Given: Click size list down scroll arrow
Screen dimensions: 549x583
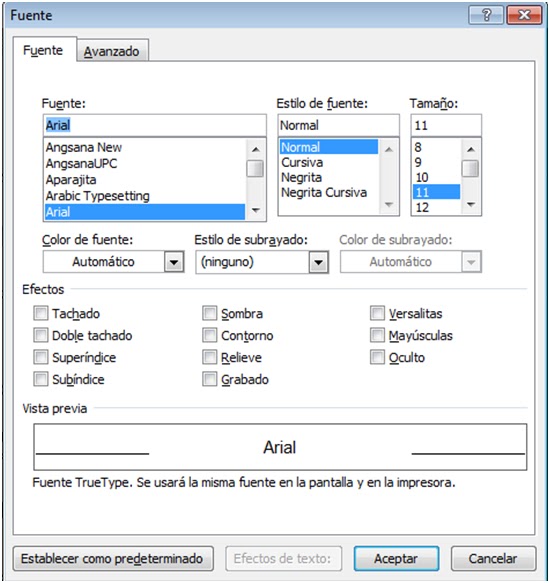Looking at the screenshot, I should click(471, 204).
